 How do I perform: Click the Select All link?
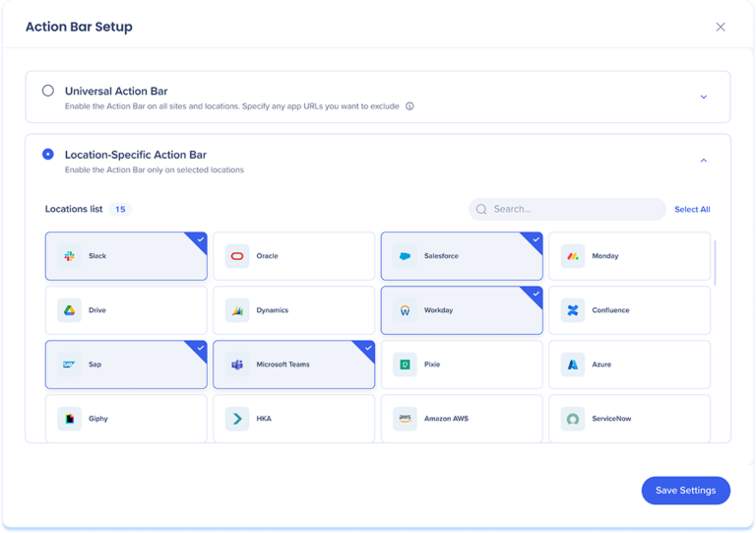[691, 209]
